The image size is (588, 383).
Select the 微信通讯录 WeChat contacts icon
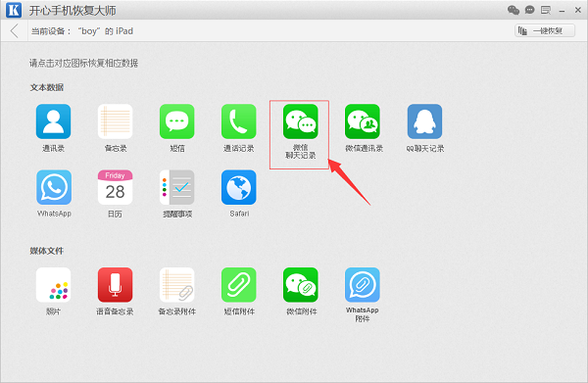click(363, 121)
